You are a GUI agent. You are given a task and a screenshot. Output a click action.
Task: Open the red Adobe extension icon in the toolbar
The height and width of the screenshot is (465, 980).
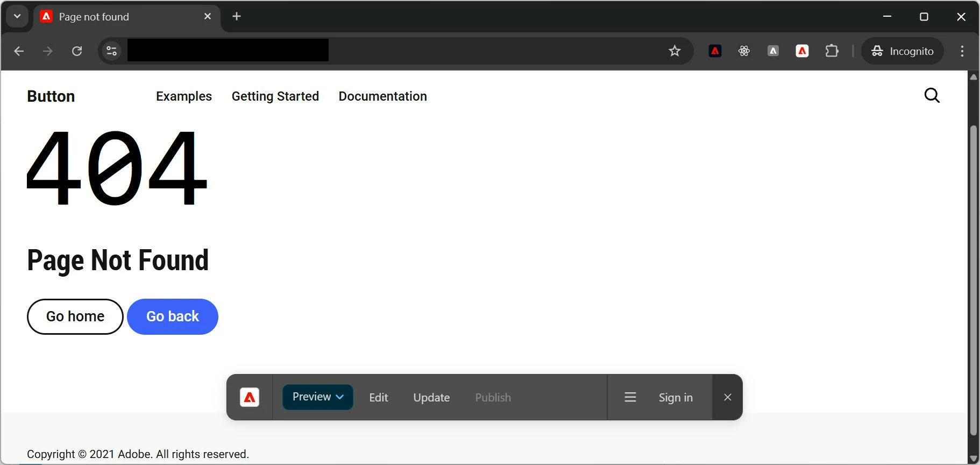(715, 51)
